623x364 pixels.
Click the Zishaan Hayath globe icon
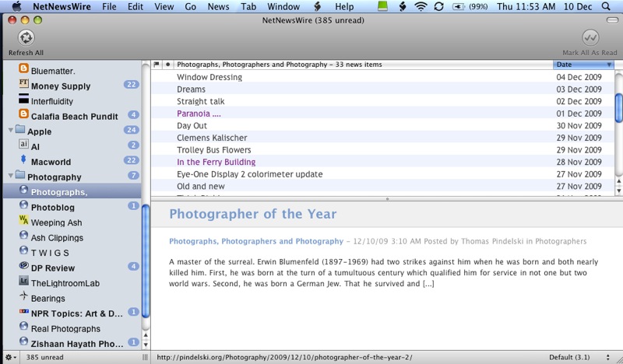(x=24, y=341)
